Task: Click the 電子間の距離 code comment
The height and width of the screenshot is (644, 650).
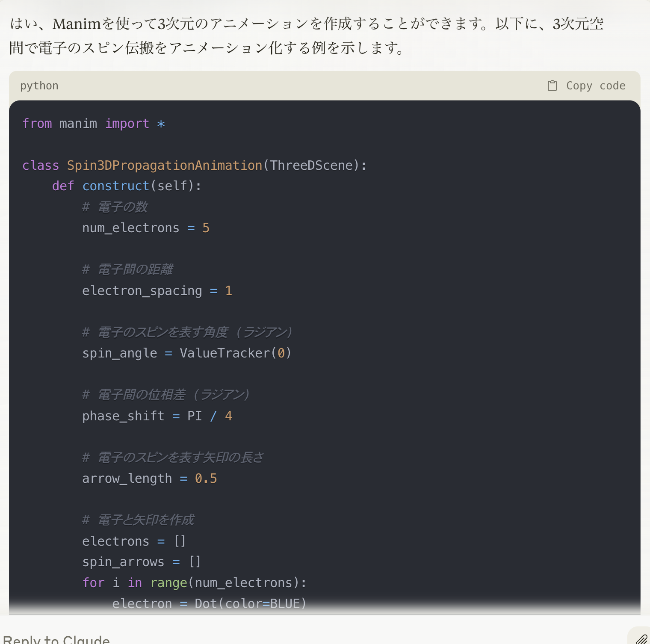Action: point(135,269)
